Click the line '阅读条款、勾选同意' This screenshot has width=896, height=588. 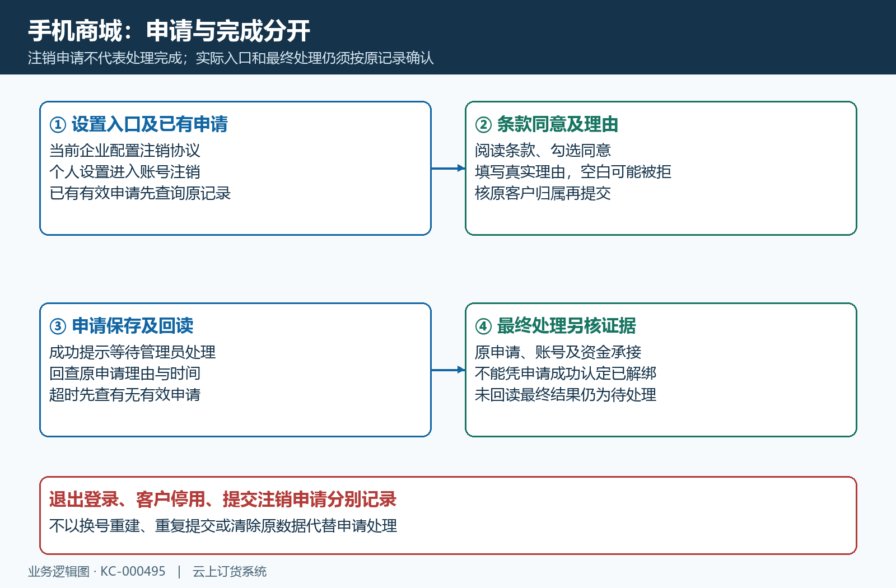click(x=543, y=151)
